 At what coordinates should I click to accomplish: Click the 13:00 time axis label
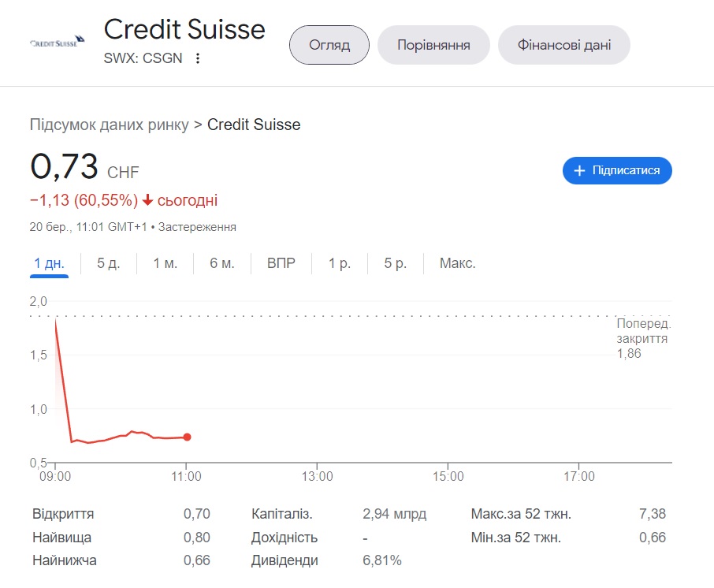tap(317, 476)
